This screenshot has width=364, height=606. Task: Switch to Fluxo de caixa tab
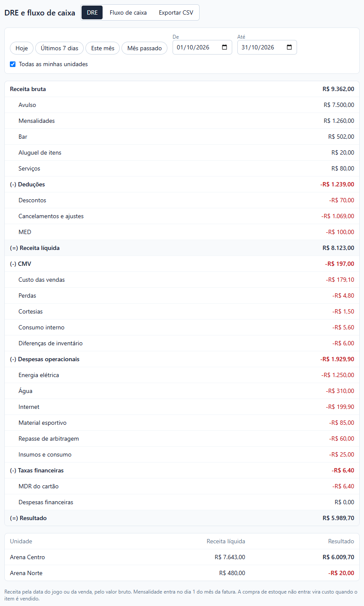coord(128,13)
